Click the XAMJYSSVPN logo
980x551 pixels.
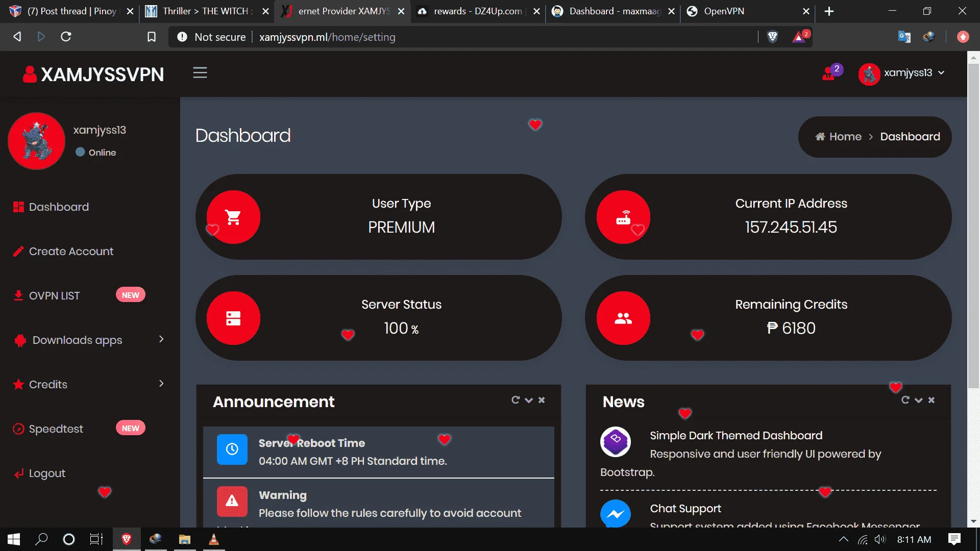point(93,74)
